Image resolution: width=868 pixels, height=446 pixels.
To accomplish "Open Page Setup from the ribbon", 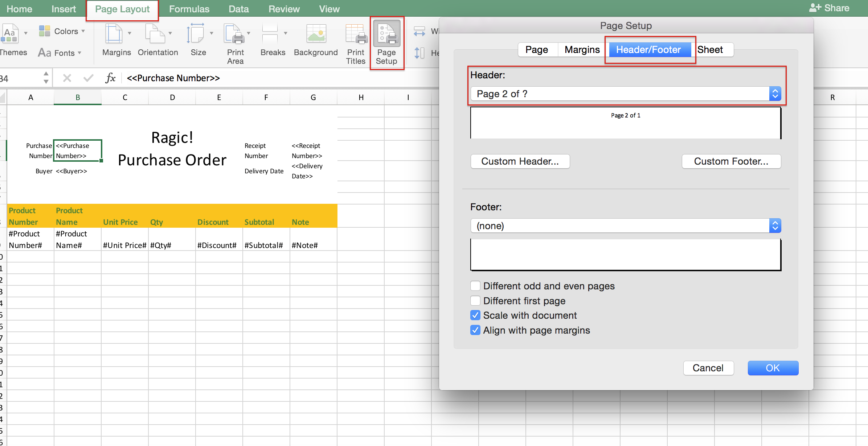I will click(x=387, y=43).
